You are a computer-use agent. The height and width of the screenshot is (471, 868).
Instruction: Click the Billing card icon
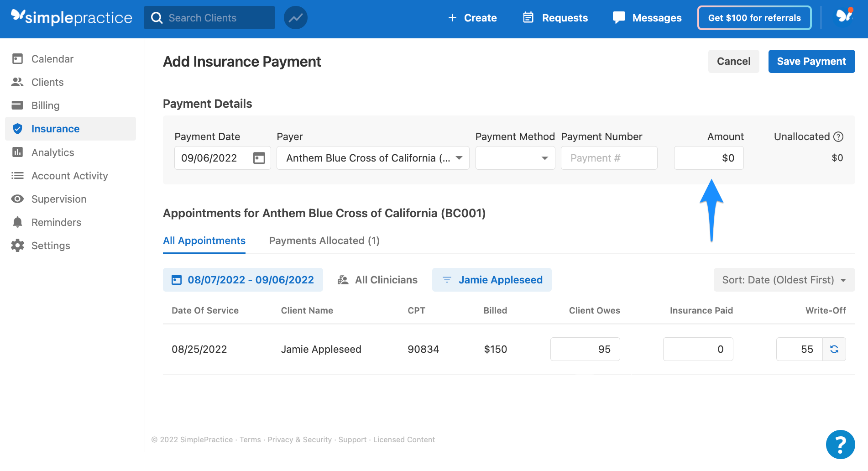(x=17, y=105)
